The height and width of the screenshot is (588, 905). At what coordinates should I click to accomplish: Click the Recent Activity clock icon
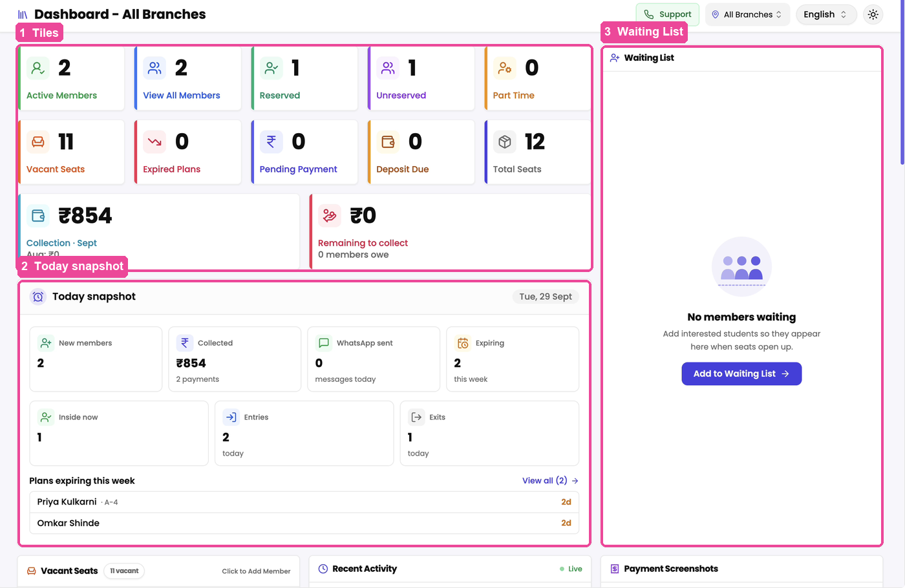pos(323,569)
